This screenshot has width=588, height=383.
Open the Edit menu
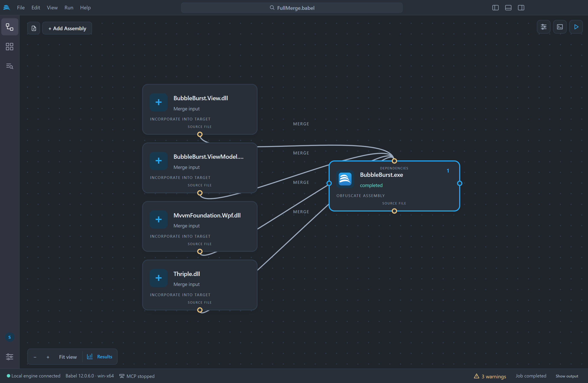coord(36,8)
